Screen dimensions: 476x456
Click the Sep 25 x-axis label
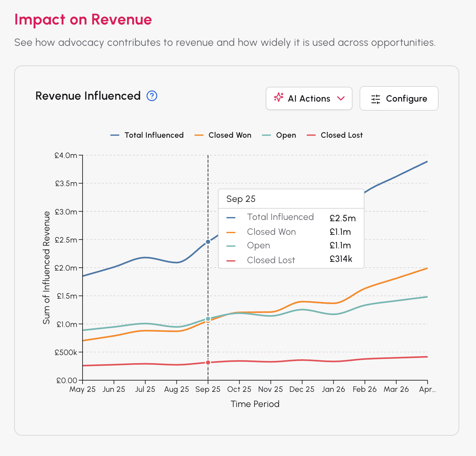[x=208, y=389]
